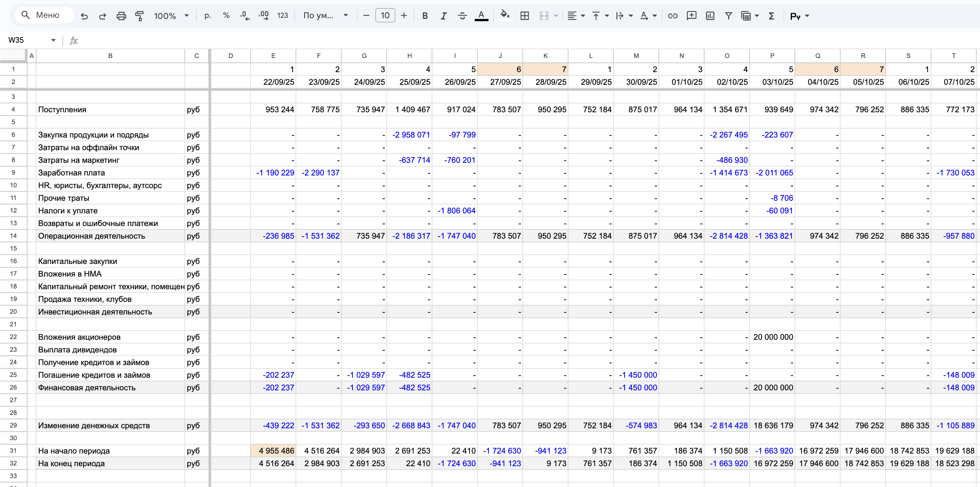Decrease font size with minus
This screenshot has height=487, width=980.
pyautogui.click(x=366, y=16)
